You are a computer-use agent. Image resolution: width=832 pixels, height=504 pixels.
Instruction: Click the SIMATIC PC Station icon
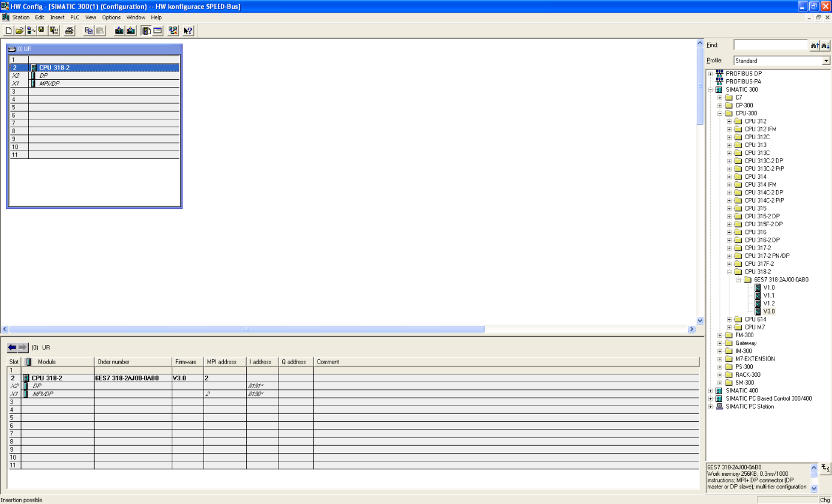pyautogui.click(x=719, y=406)
